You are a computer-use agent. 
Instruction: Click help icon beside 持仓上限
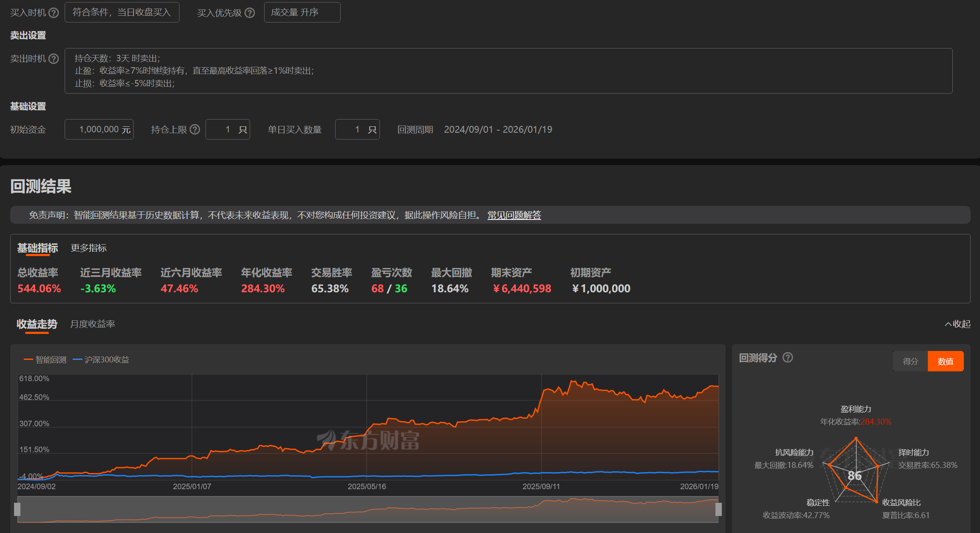pyautogui.click(x=195, y=129)
